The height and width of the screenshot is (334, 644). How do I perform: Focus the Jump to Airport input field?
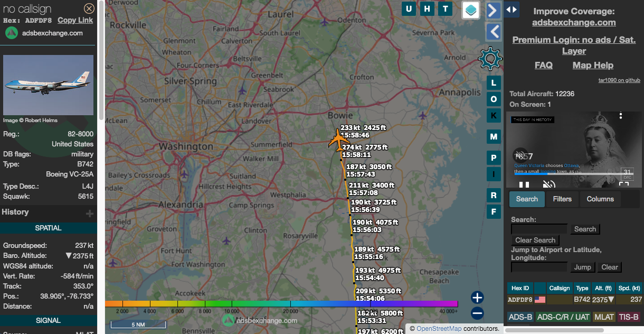(539, 267)
